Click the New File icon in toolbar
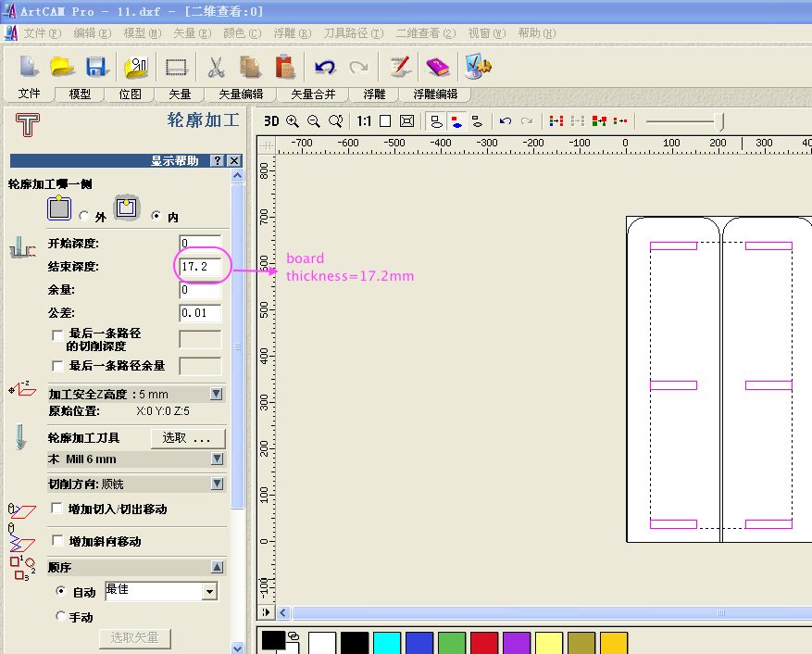 [x=29, y=67]
